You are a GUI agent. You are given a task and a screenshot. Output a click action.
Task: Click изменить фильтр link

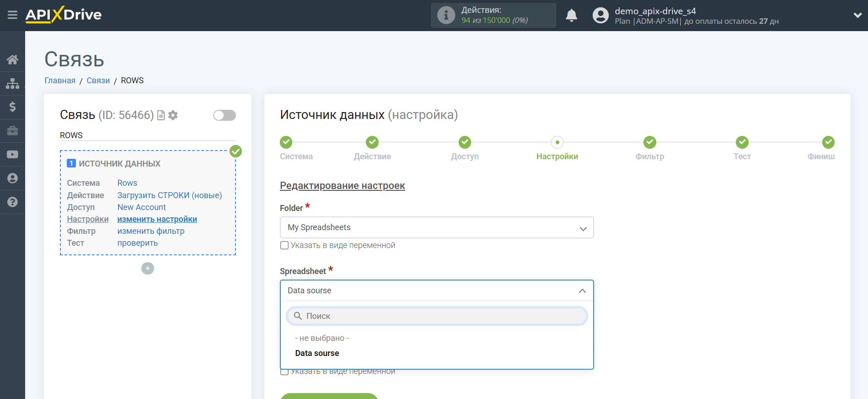pyautogui.click(x=151, y=231)
